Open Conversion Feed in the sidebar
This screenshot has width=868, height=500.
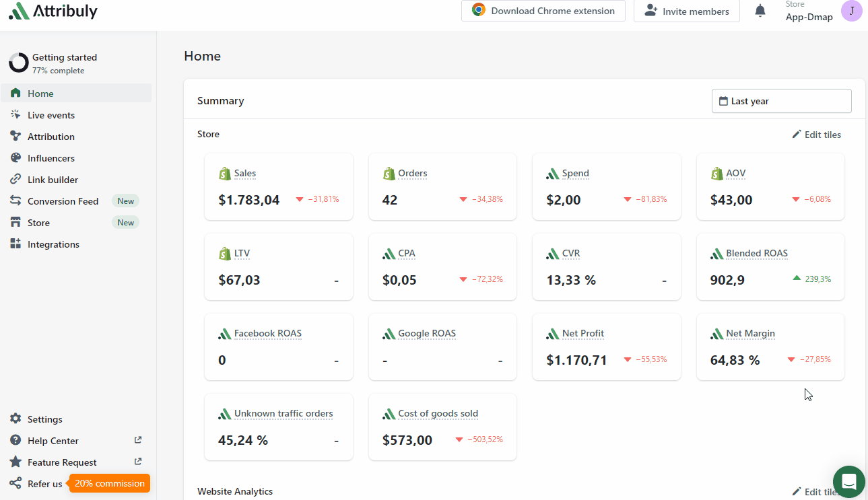[63, 201]
